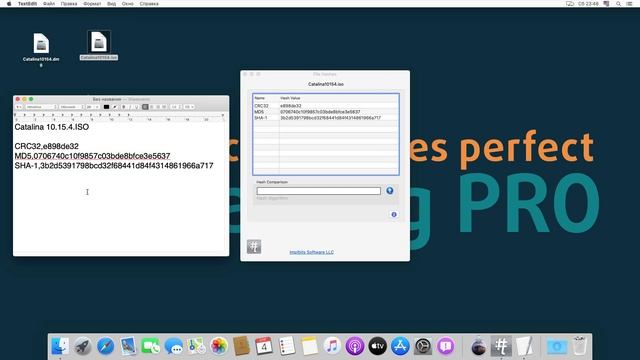Open Apple TV from the Dock
The image size is (640, 360).
[x=378, y=347]
